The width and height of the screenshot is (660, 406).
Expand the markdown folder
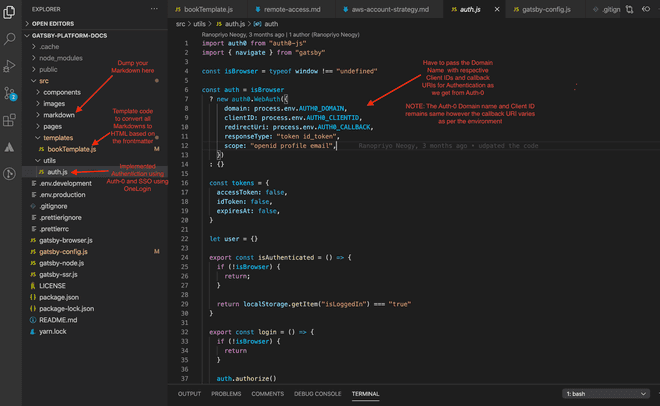59,115
